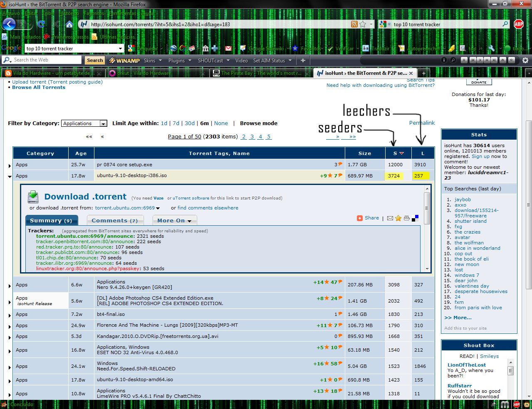The width and height of the screenshot is (532, 409).
Task: Click the 'shutter island' top search
Action: 470,221
